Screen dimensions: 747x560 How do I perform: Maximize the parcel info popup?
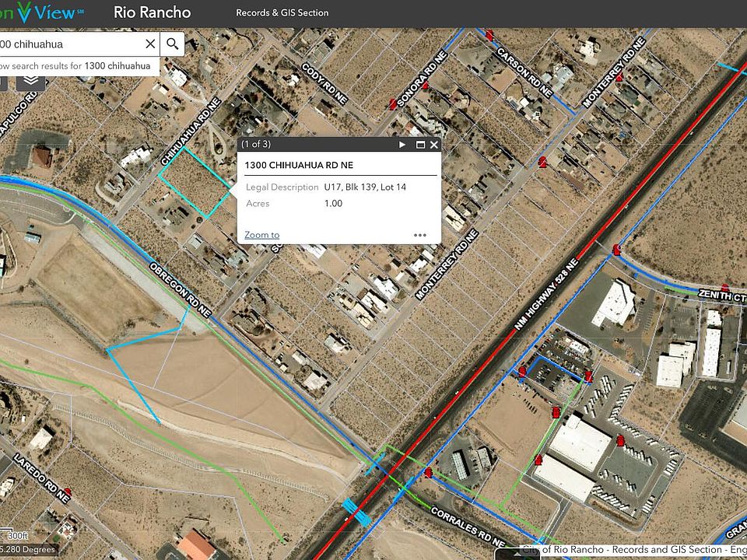click(420, 145)
